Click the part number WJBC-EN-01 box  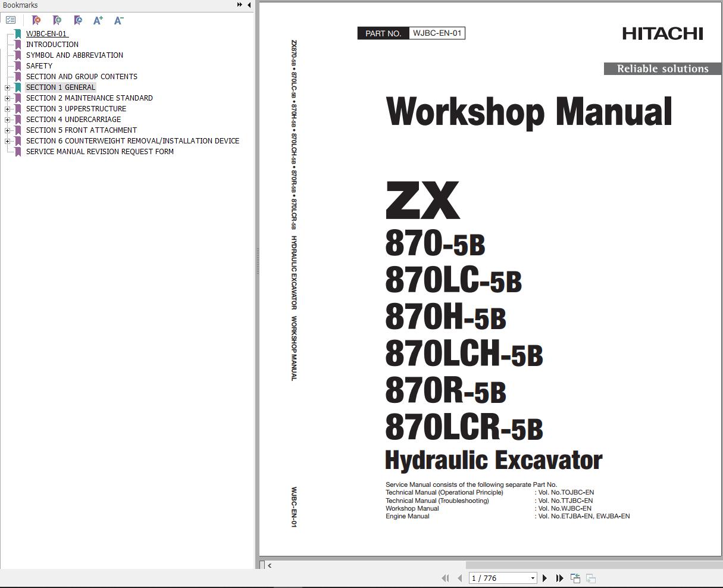click(437, 33)
